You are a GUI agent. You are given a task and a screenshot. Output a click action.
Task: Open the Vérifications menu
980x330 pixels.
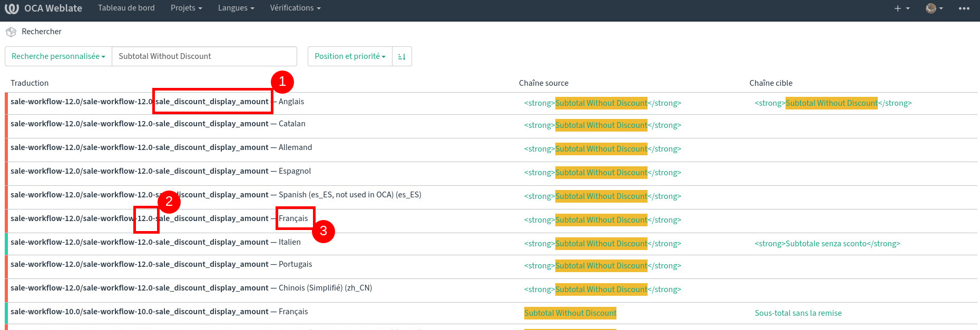click(295, 8)
